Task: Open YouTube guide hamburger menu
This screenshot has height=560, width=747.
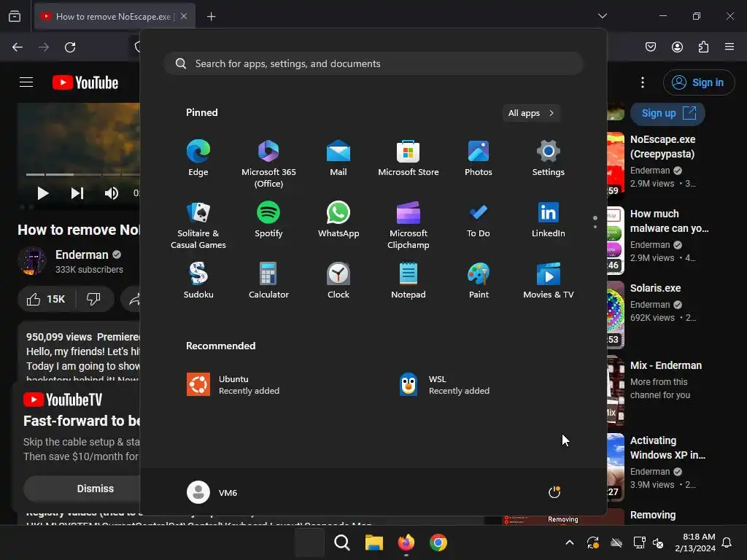Action: [26, 82]
